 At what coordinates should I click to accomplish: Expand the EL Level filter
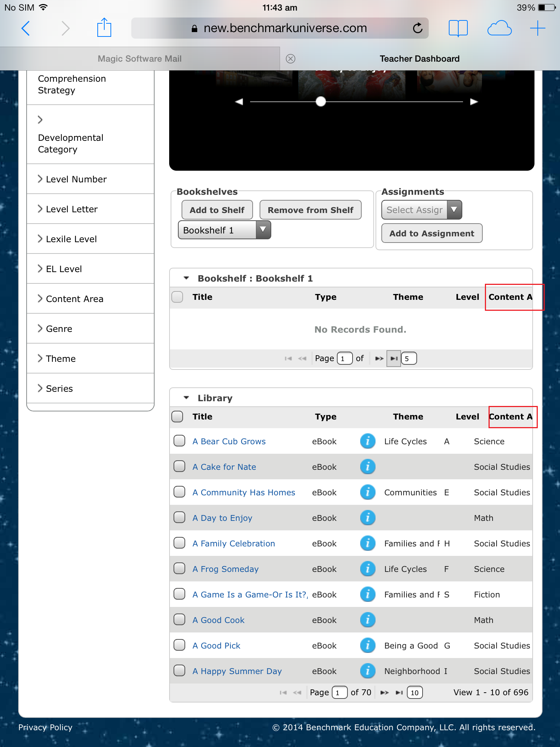click(90, 269)
